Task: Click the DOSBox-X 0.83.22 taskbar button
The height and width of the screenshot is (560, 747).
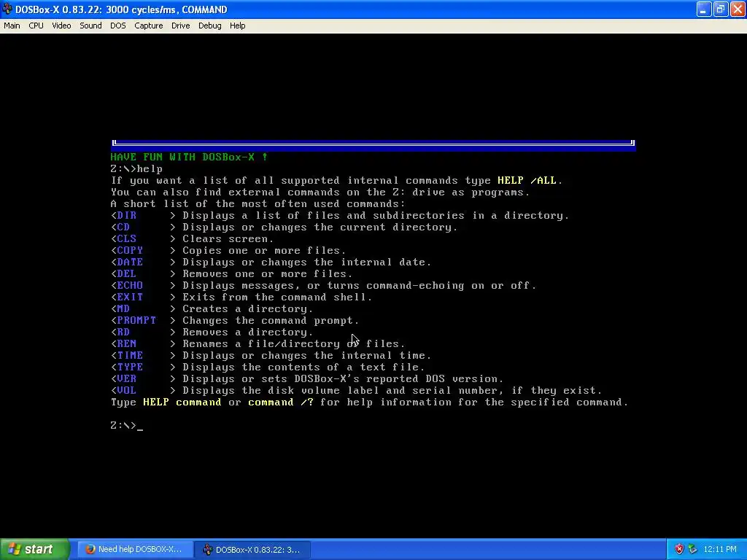Action: pyautogui.click(x=252, y=549)
